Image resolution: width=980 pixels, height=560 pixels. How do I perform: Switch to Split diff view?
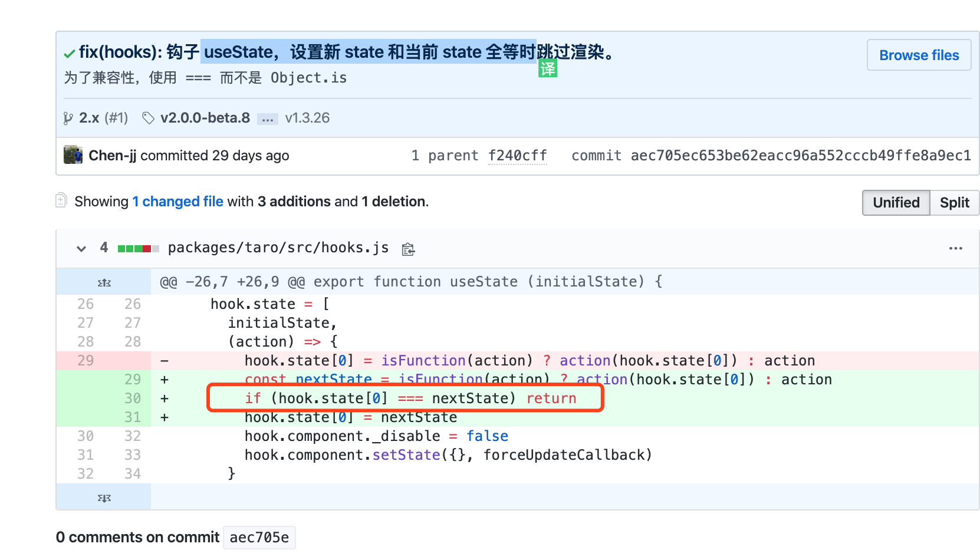pos(954,203)
